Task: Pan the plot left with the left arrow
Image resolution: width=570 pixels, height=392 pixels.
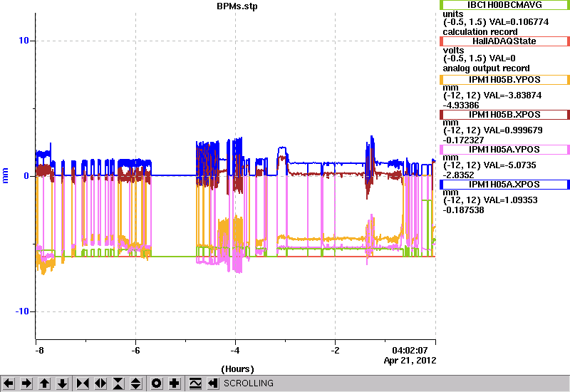Action: 9,383
